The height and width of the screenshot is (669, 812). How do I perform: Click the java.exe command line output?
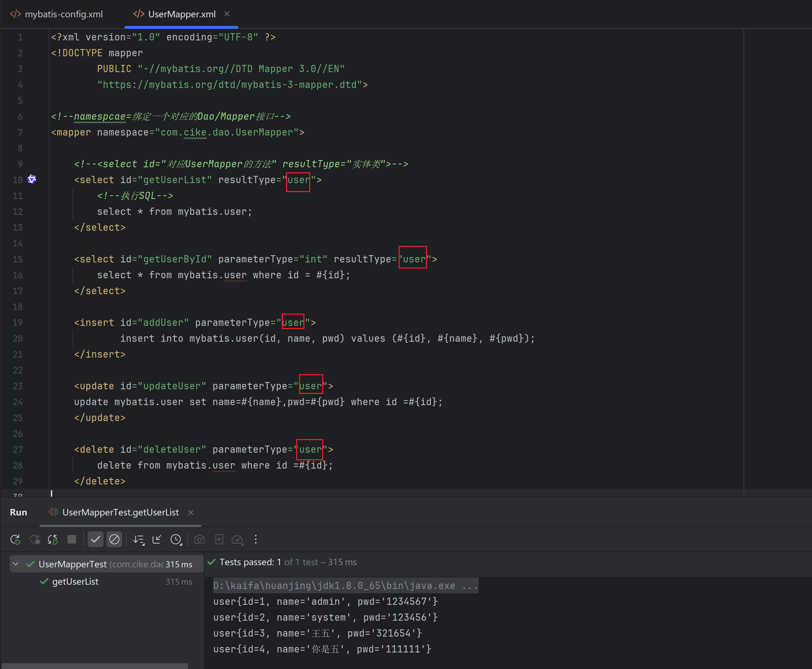346,585
